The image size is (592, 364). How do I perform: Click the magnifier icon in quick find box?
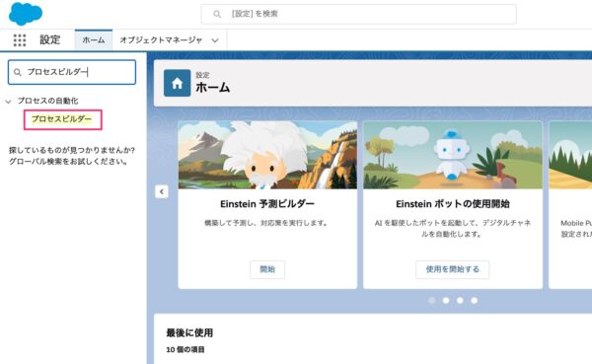tap(18, 72)
